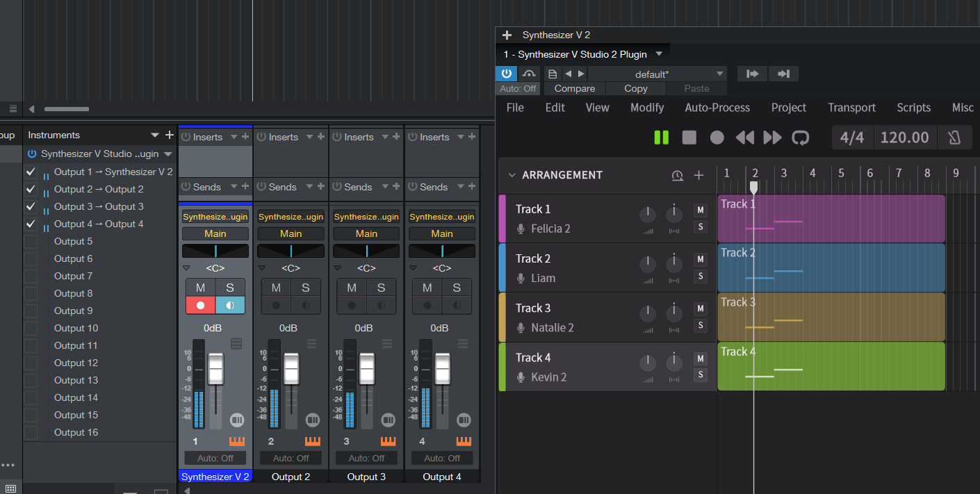Click the Compare button
The image size is (980, 494).
click(575, 88)
